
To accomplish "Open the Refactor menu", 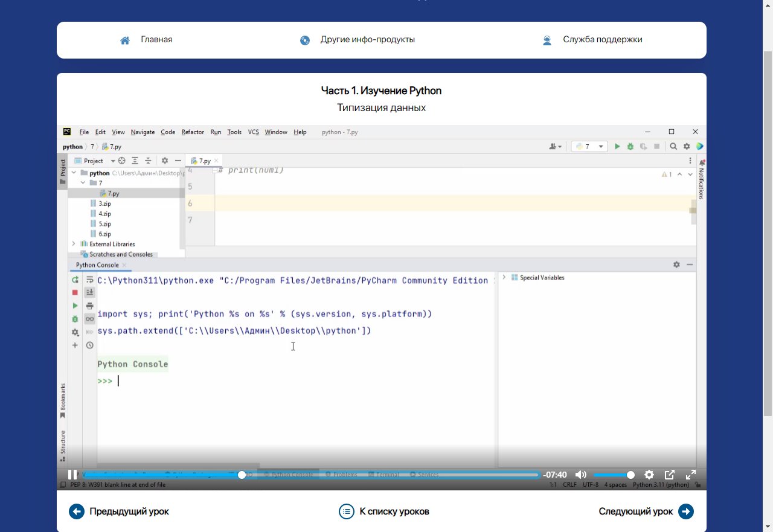I will pos(193,132).
